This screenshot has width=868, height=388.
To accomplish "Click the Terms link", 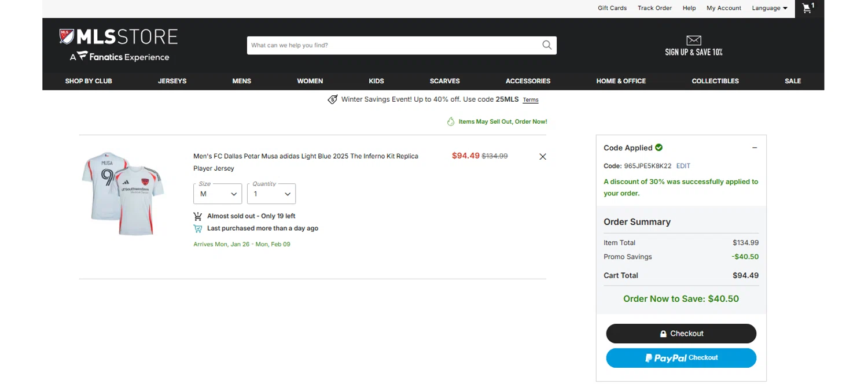I will pos(531,100).
